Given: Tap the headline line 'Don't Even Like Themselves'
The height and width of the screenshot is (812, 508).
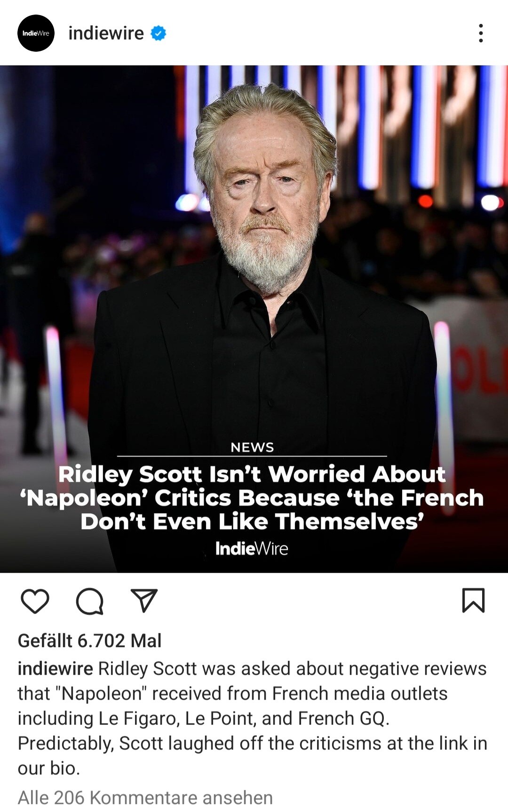Looking at the screenshot, I should (252, 522).
